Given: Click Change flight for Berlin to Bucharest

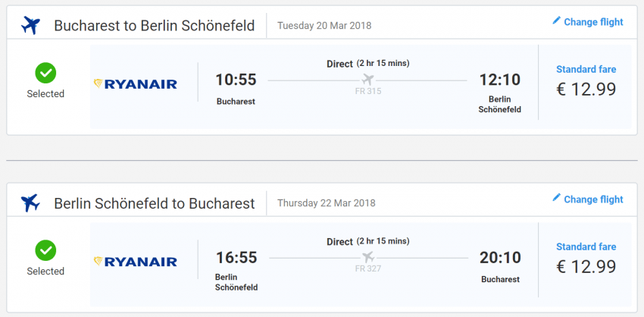Looking at the screenshot, I should (x=593, y=199).
